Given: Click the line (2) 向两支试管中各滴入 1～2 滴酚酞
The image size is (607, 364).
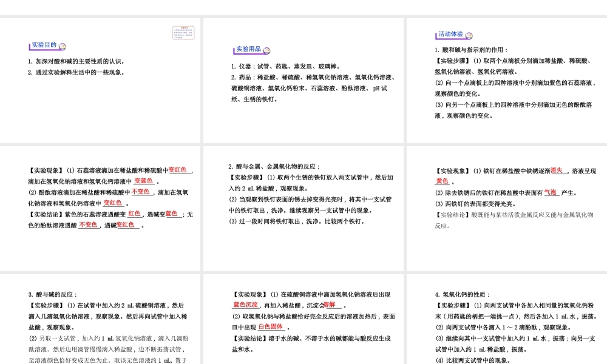Looking at the screenshot, I should pos(503,328).
